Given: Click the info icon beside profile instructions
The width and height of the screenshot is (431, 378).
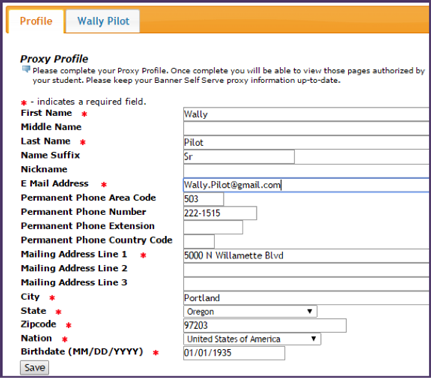Looking at the screenshot, I should pyautogui.click(x=26, y=69).
